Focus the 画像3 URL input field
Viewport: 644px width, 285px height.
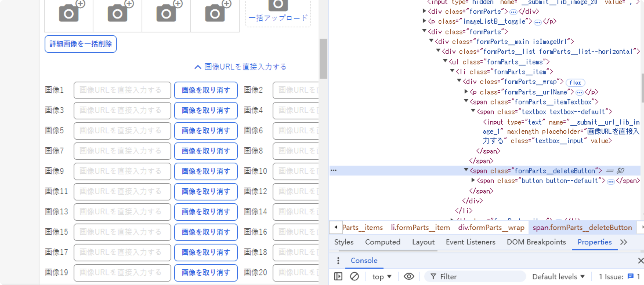122,111
